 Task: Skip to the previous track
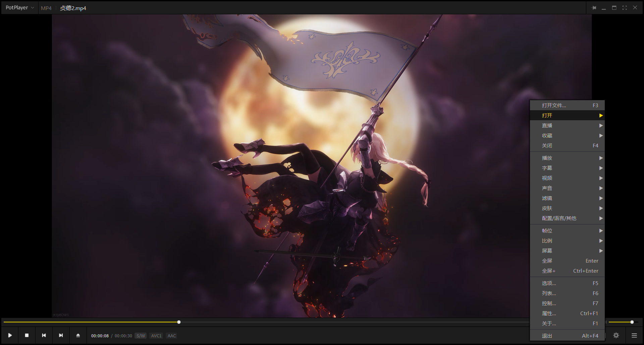[x=44, y=335]
